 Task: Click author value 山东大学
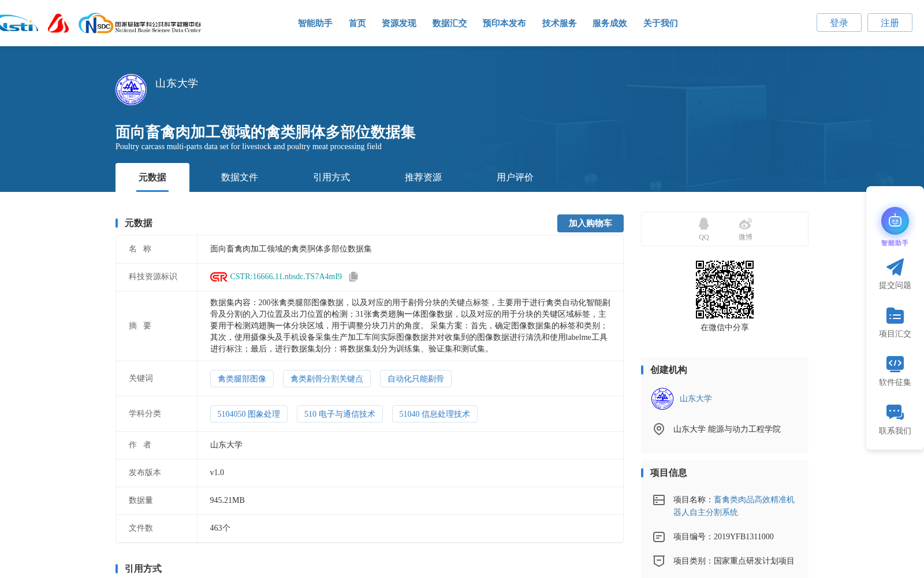pos(226,445)
